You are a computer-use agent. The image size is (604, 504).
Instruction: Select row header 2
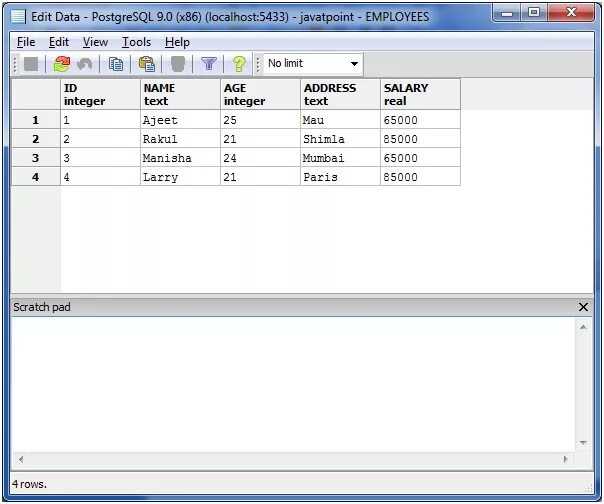[x=36, y=139]
